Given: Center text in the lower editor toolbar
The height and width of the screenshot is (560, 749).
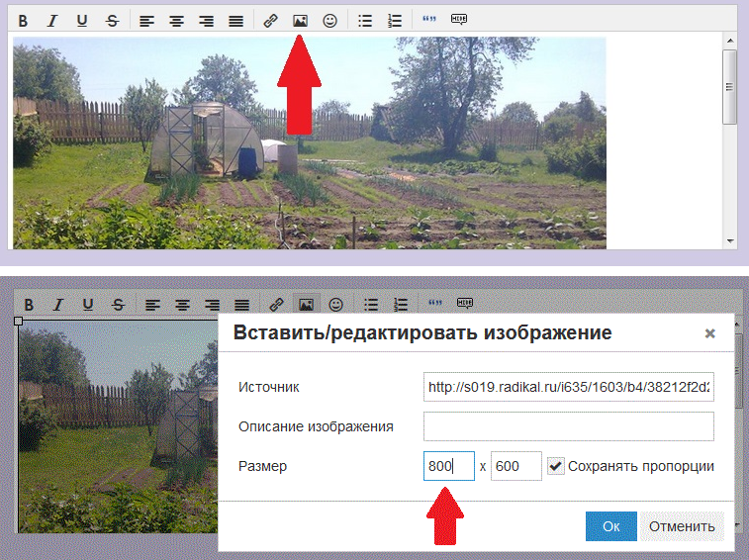Looking at the screenshot, I should (x=182, y=305).
